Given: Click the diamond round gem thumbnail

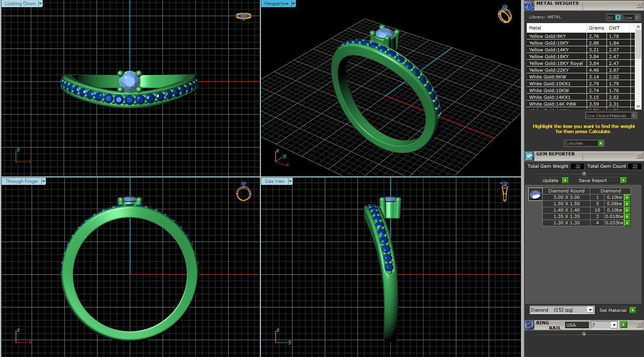Looking at the screenshot, I should coord(535,194).
